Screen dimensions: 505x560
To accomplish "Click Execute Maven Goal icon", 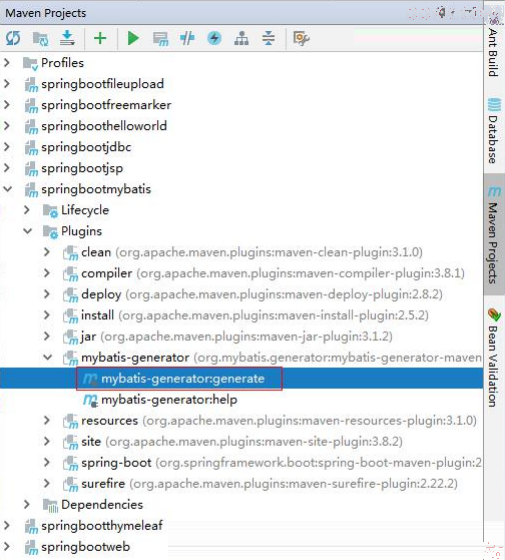I will click(160, 38).
